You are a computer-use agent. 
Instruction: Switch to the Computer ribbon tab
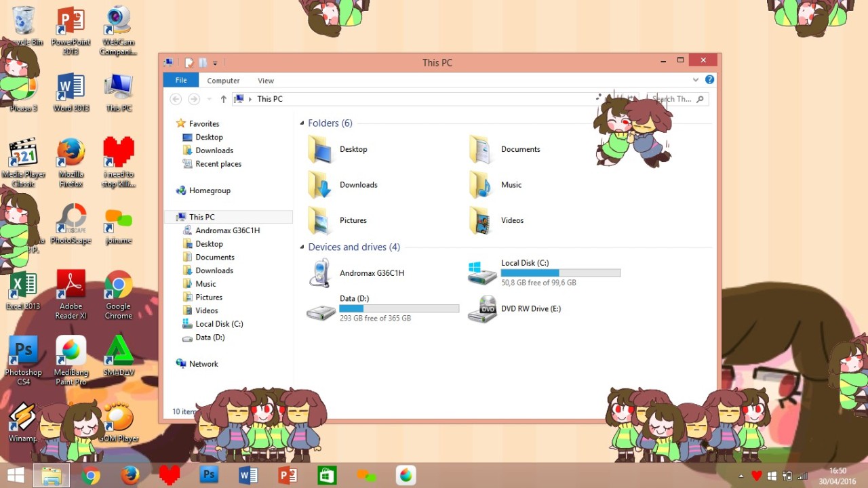click(223, 80)
